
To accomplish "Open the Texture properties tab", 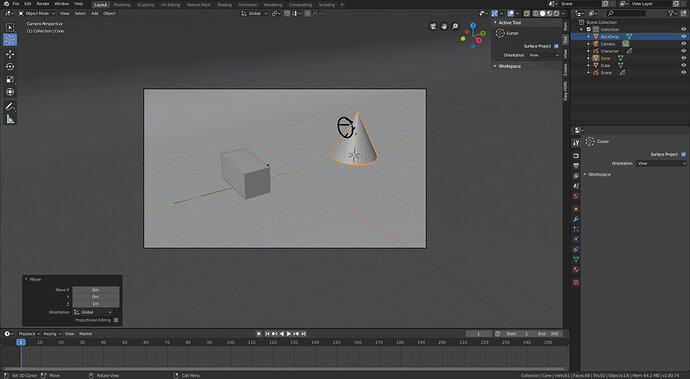I will click(576, 283).
